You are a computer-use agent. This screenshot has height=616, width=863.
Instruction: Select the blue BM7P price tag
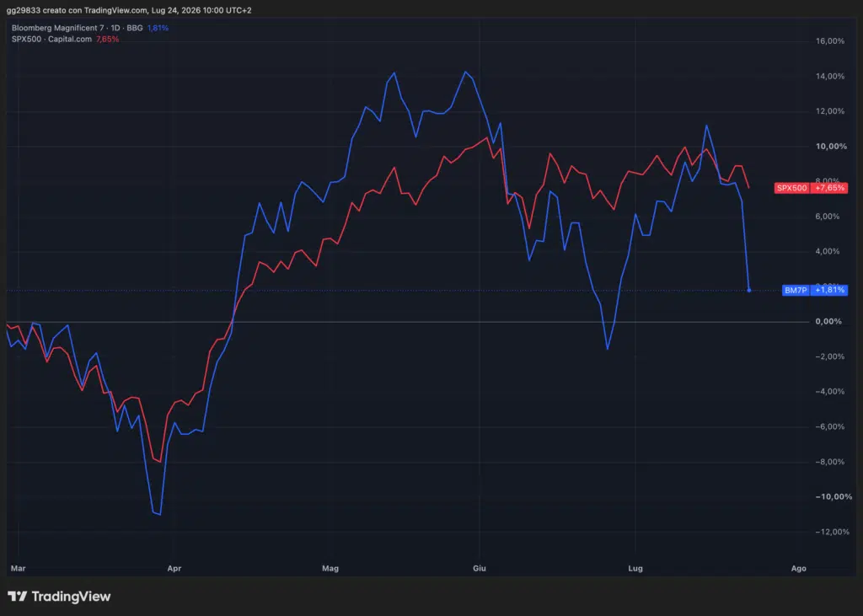tap(796, 290)
